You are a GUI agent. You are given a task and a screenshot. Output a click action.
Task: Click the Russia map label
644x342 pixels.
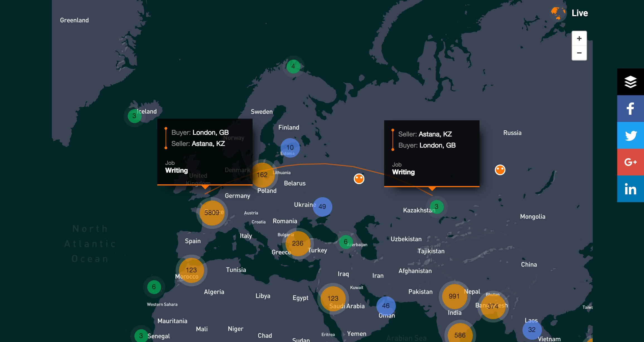pyautogui.click(x=512, y=133)
